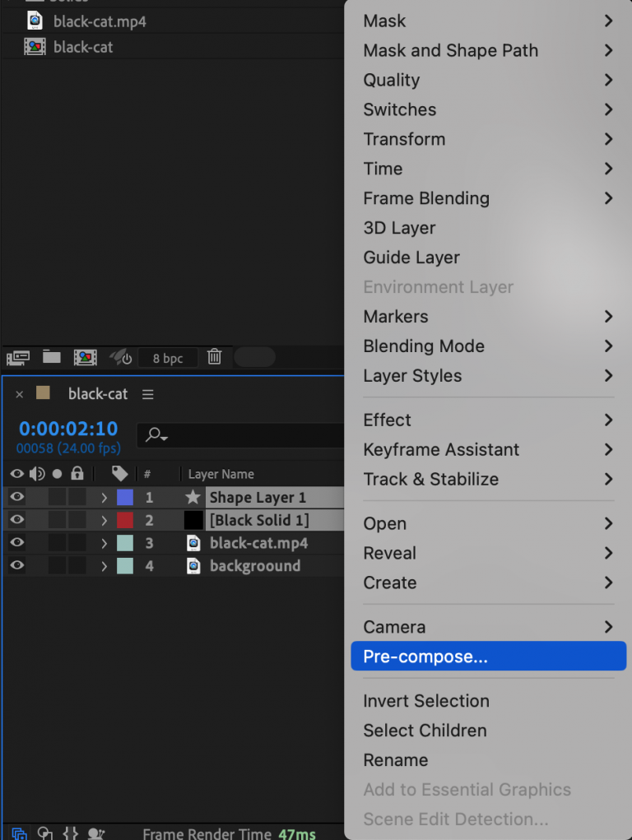This screenshot has width=632, height=840.
Task: Click the trash can to delete selected item
Action: tap(214, 357)
